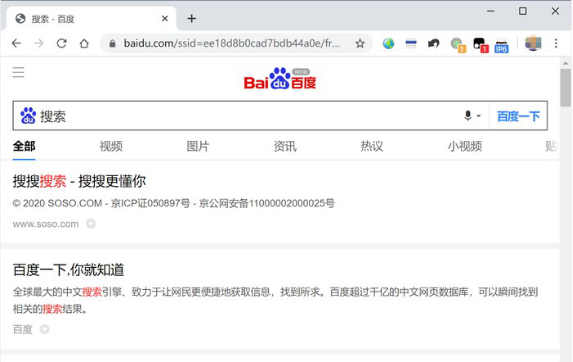This screenshot has width=573, height=362.
Task: Expand options next to 百度 source label
Action: [45, 329]
